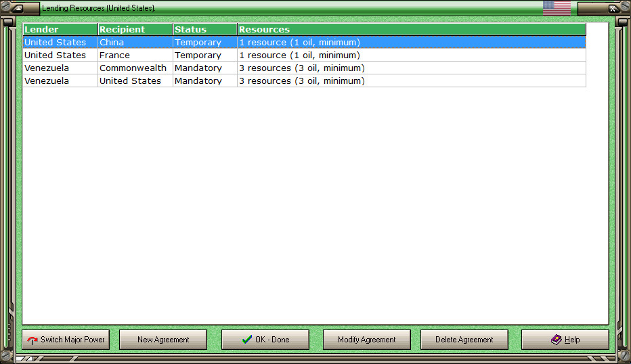Close the Lending Resources window

click(613, 8)
